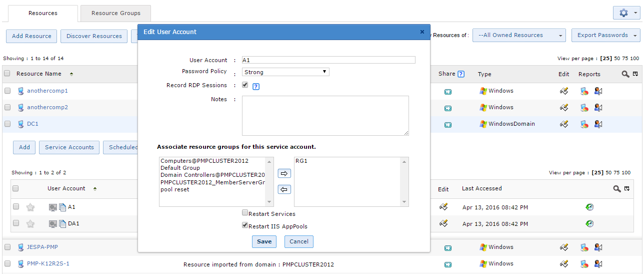Click edit pencil icon for anothercomp2
The width and height of the screenshot is (644, 274).
coord(564,108)
